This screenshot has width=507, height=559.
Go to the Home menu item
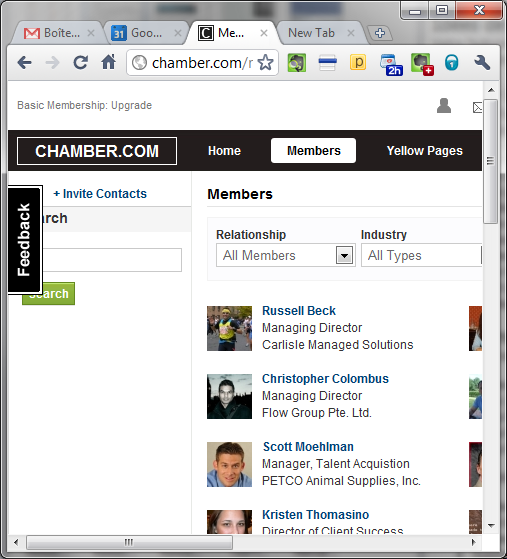click(x=224, y=151)
